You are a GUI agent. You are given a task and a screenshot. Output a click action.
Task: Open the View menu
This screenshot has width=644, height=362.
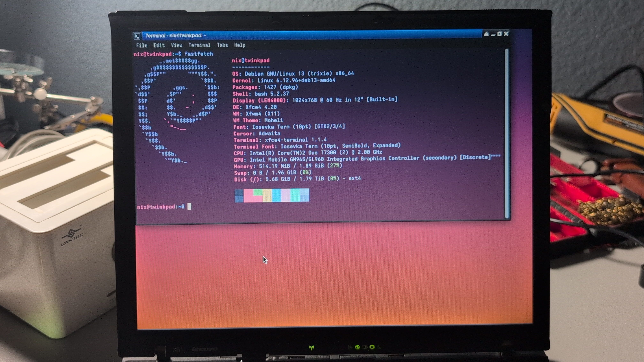tap(176, 45)
